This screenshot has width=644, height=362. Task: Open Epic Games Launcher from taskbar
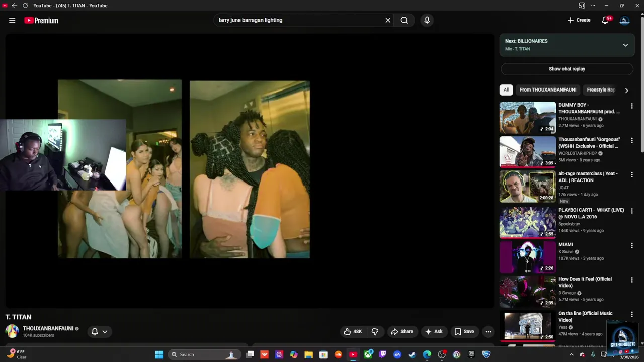pyautogui.click(x=471, y=354)
